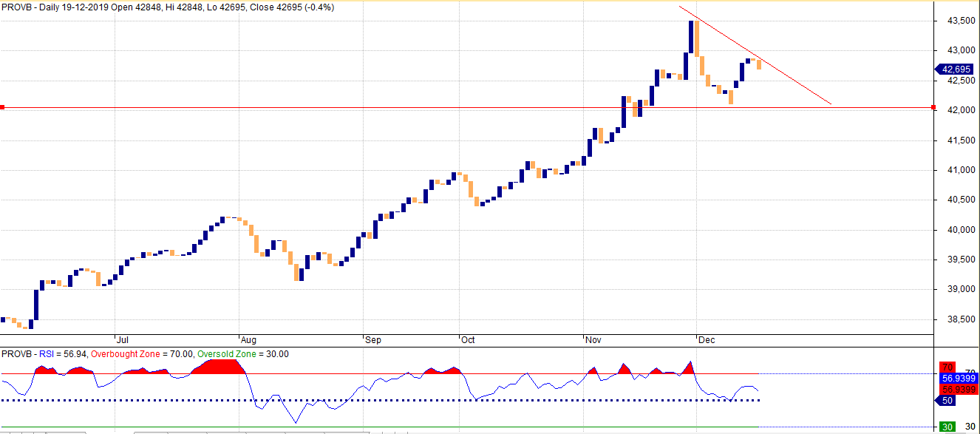
Task: Click the 43,000 price axis label
Action: [961, 50]
